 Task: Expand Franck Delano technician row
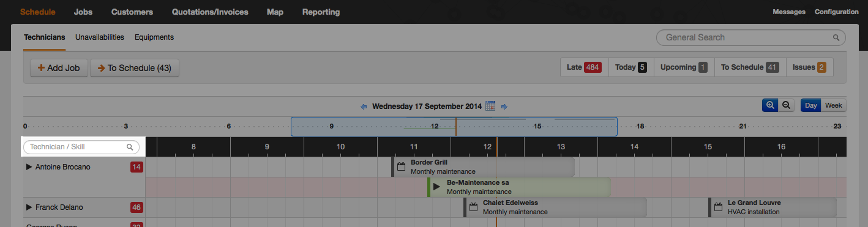(x=29, y=207)
